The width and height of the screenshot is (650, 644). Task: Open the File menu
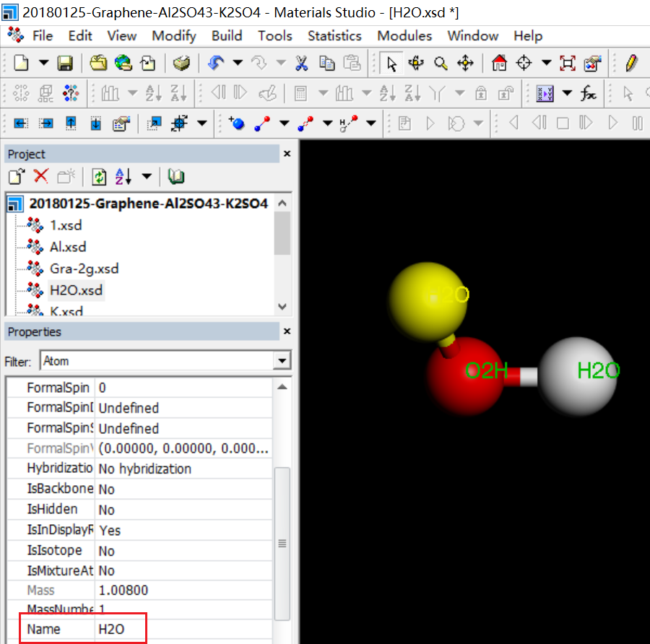pyautogui.click(x=43, y=36)
